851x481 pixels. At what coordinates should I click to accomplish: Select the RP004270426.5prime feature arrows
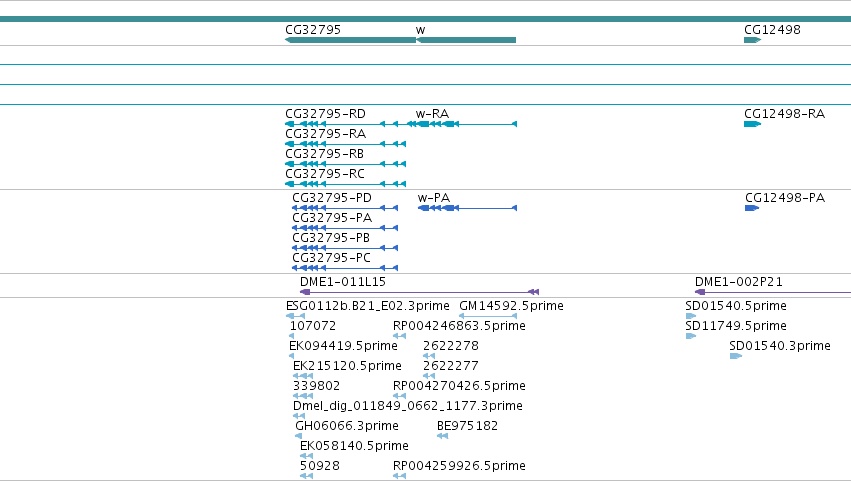pyautogui.click(x=399, y=396)
